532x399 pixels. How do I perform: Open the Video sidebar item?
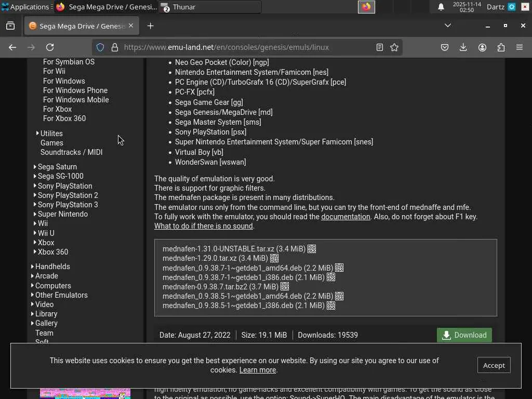(x=44, y=304)
